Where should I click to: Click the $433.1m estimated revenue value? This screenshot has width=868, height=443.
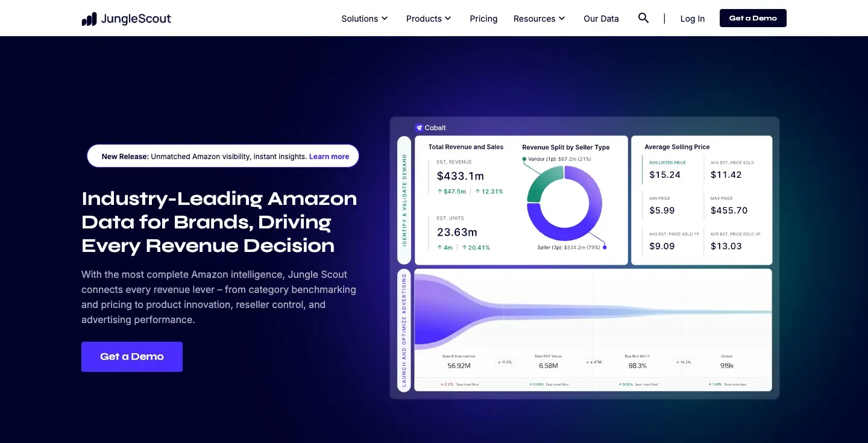(461, 176)
